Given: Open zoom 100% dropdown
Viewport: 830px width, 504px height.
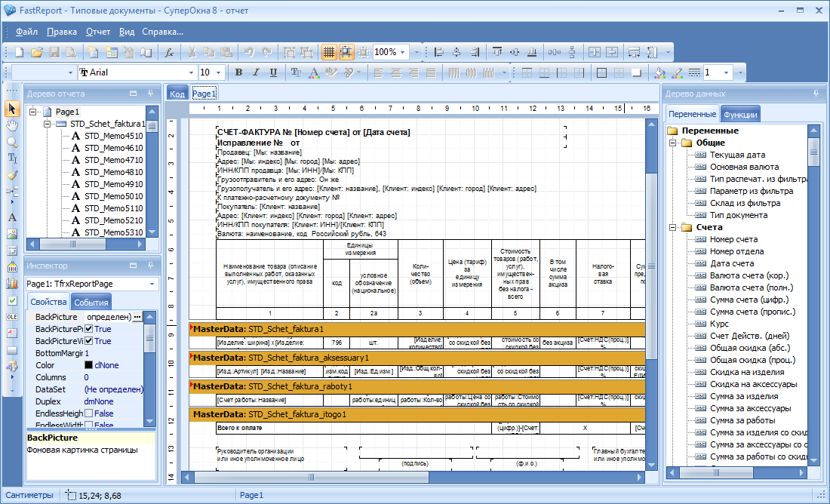Looking at the screenshot, I should (x=404, y=52).
